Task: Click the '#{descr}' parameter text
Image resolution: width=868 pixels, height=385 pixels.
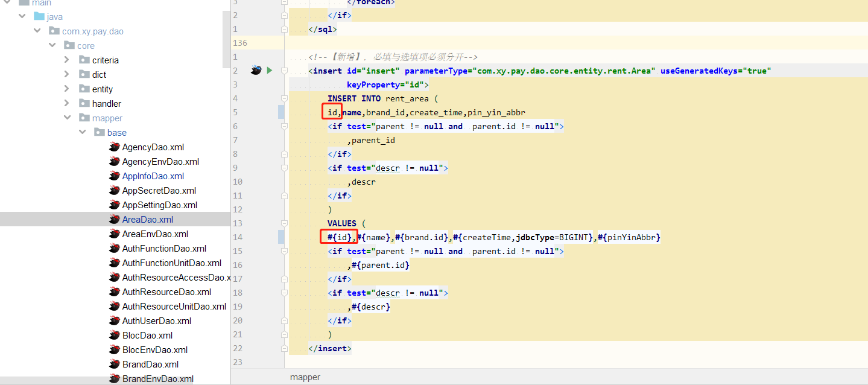Action: (x=371, y=307)
